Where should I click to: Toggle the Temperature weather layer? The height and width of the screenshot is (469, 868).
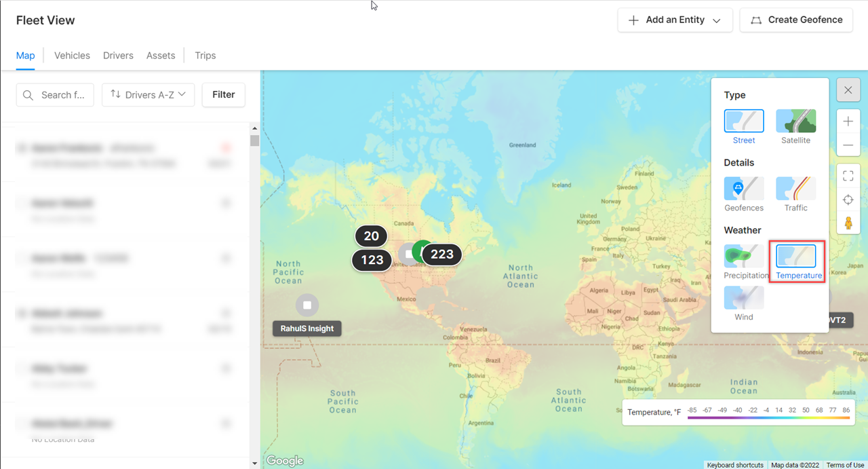click(796, 257)
